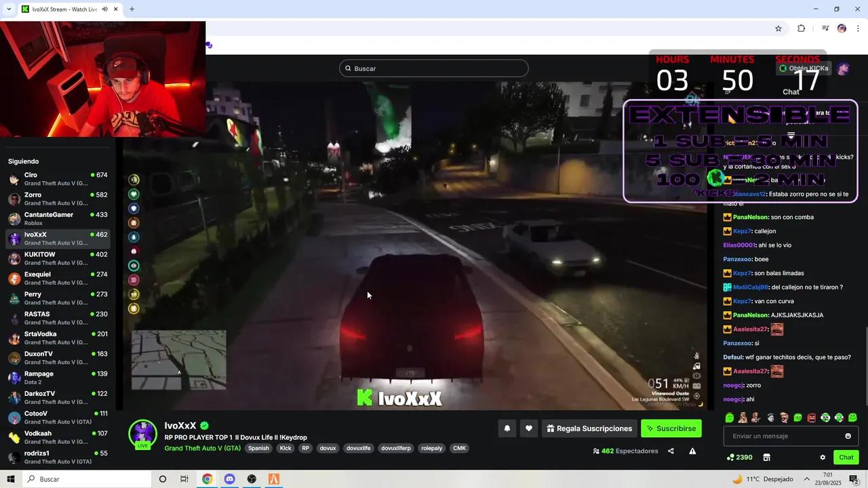Click the Kick tag
The image size is (868, 488).
285,448
